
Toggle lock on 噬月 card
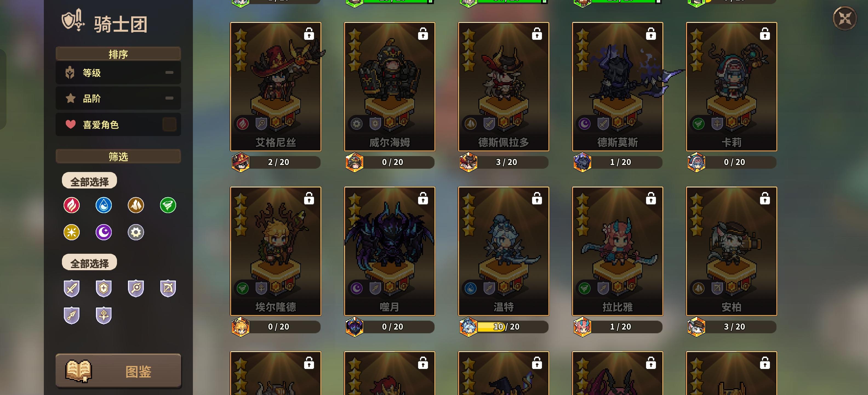coord(422,198)
